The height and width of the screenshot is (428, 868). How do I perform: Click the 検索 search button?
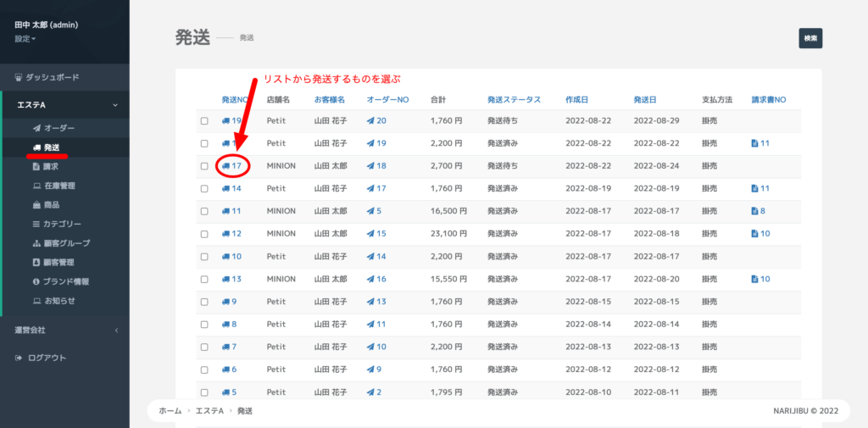pyautogui.click(x=810, y=38)
